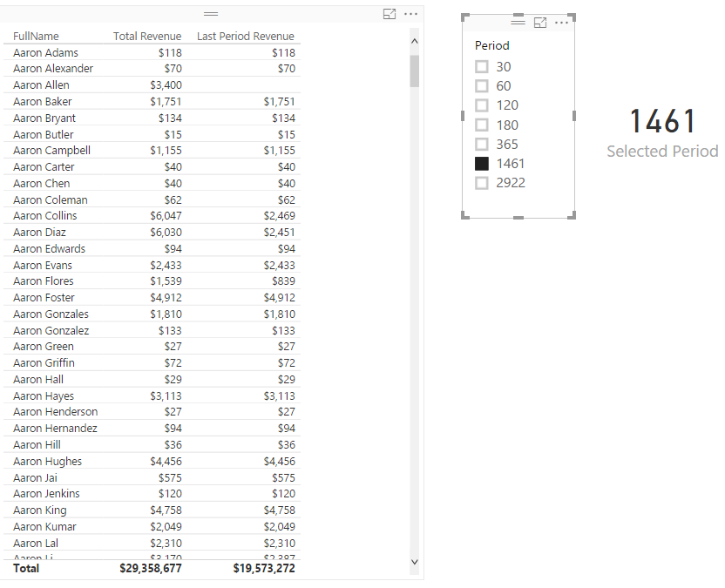Click the scrollbar's up arrow
Screen dimensions: 725x588
[x=415, y=39]
